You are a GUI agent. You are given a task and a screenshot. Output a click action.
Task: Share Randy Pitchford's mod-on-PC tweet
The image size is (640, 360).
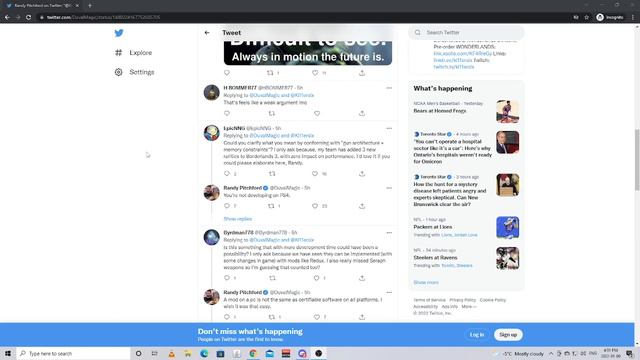coord(362,317)
